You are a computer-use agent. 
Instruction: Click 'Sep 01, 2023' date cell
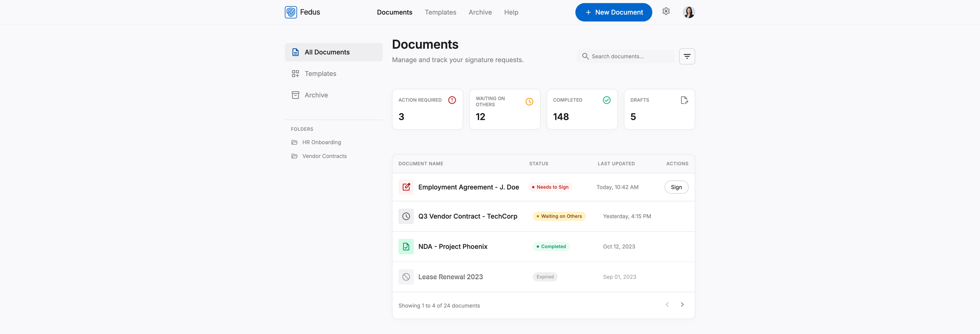coord(619,277)
